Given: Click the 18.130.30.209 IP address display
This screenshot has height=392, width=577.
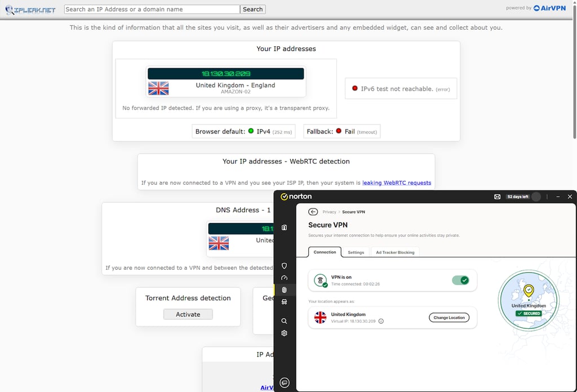Looking at the screenshot, I should coord(226,74).
